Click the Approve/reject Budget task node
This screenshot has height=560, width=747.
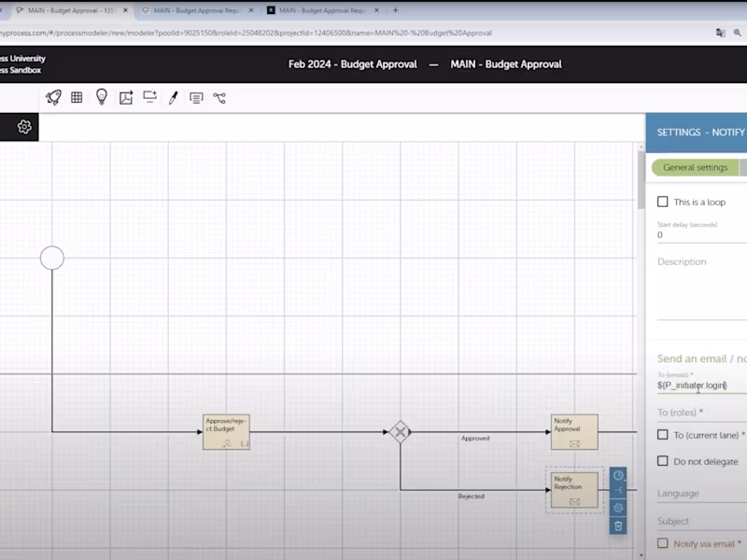[x=224, y=432]
